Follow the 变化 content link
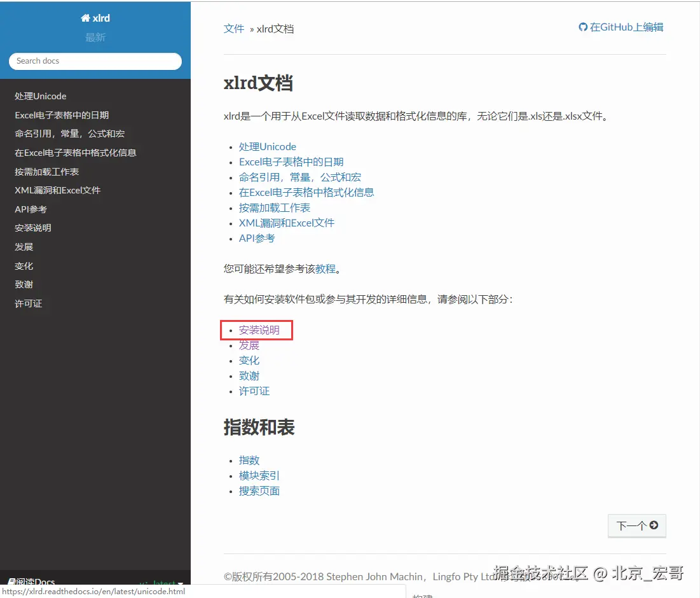This screenshot has width=700, height=598. pyautogui.click(x=249, y=361)
